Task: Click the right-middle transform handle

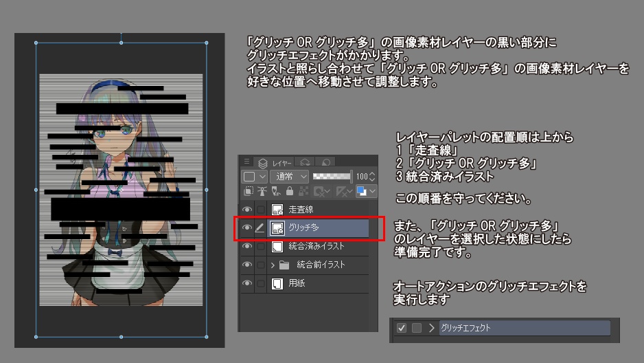Action: click(206, 190)
